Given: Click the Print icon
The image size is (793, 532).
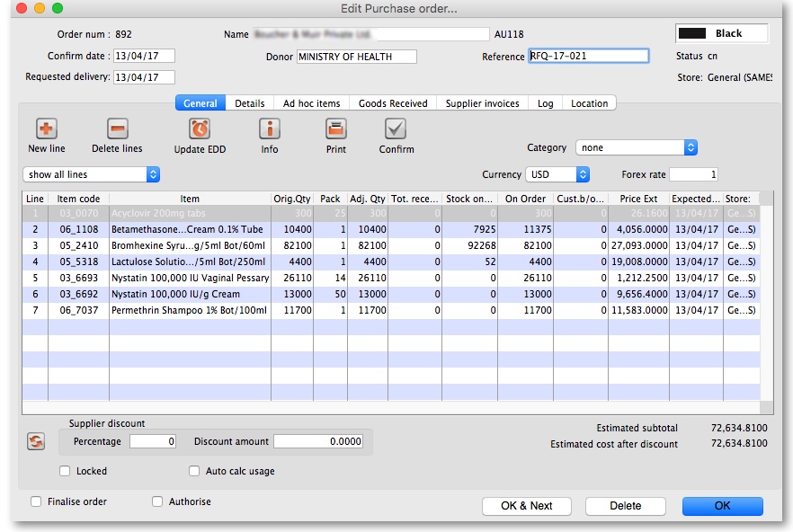Looking at the screenshot, I should [x=335, y=129].
